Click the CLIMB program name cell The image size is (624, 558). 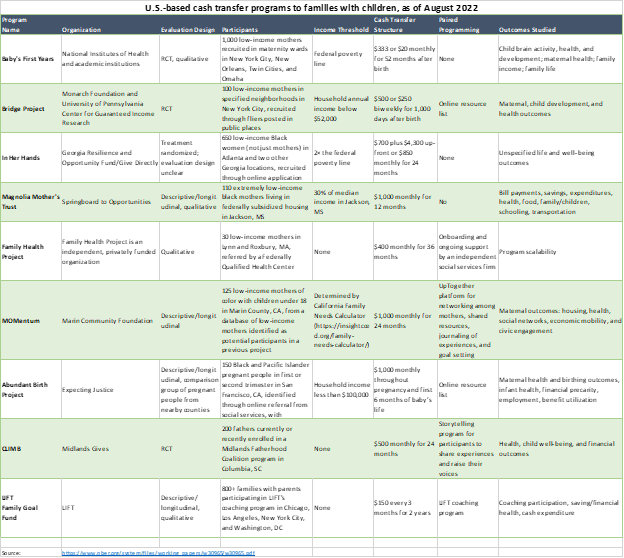[x=28, y=448]
